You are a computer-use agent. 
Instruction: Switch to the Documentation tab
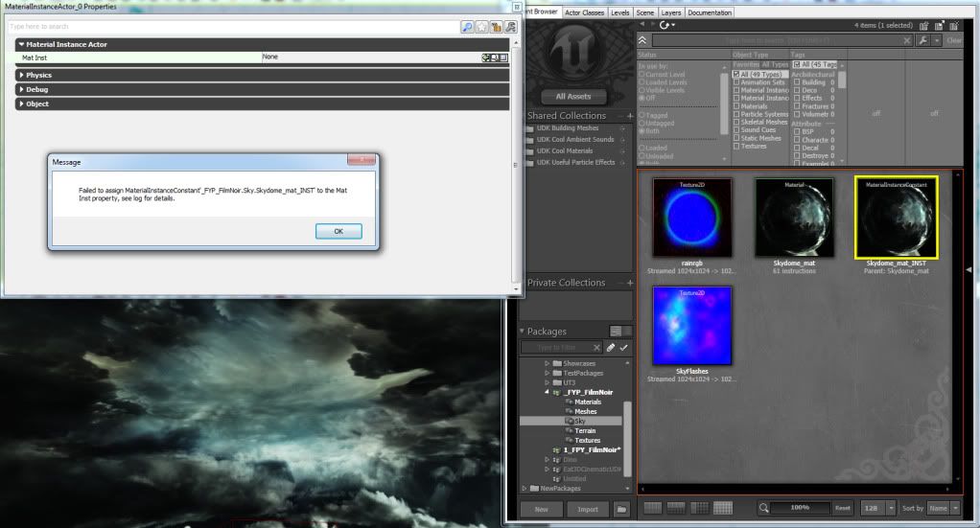tap(710, 12)
